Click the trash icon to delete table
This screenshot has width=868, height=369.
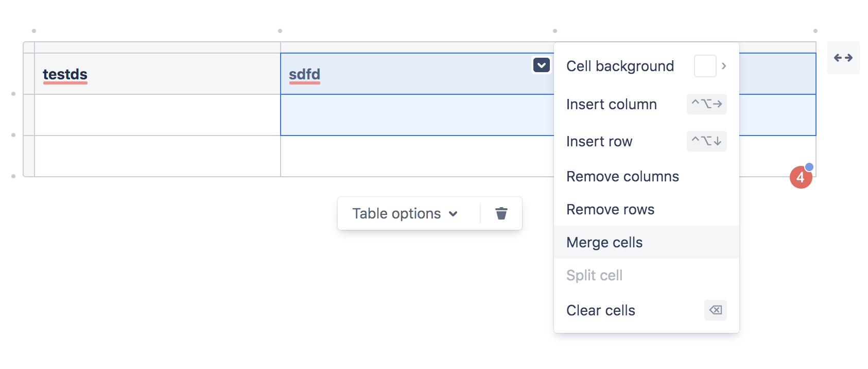[x=501, y=213]
